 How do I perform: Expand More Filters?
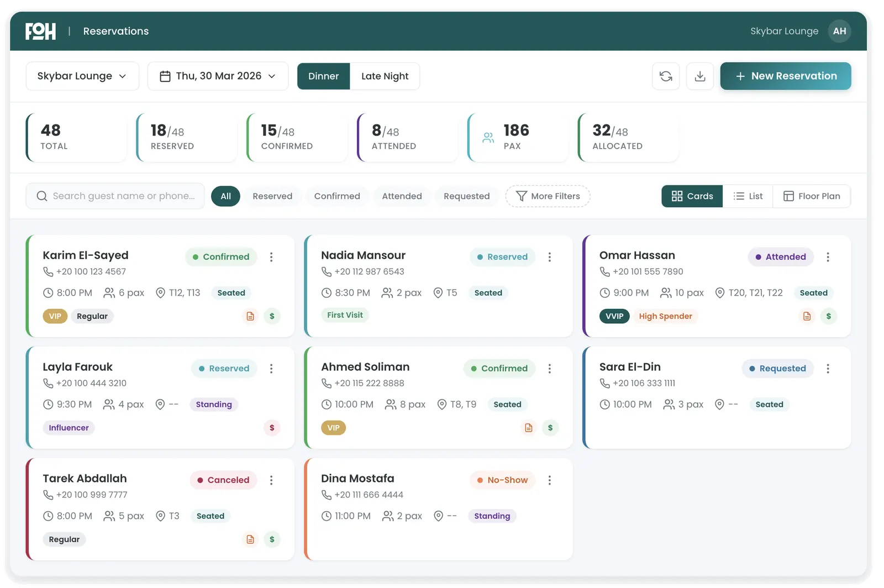coord(548,196)
